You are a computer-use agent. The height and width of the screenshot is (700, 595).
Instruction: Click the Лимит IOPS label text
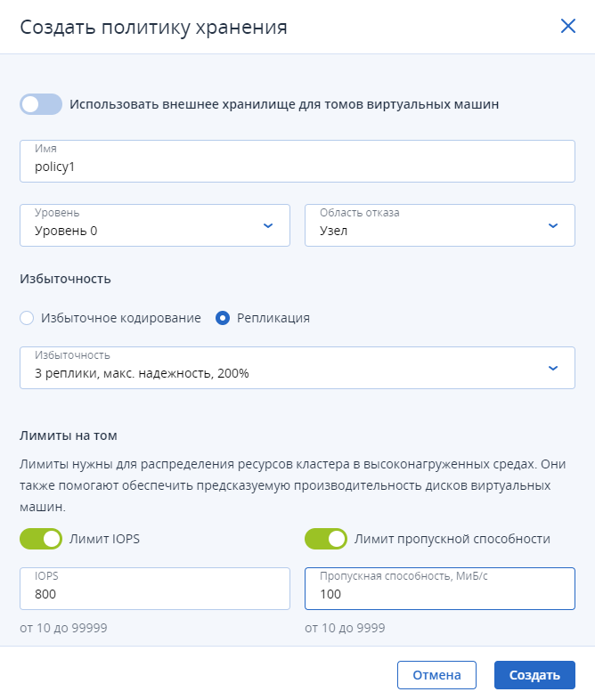coord(104,539)
